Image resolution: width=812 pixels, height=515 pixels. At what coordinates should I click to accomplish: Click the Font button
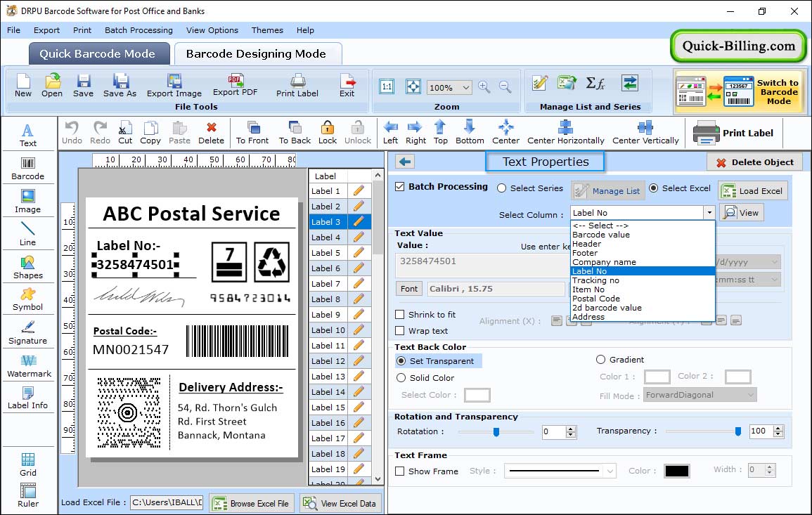point(409,289)
